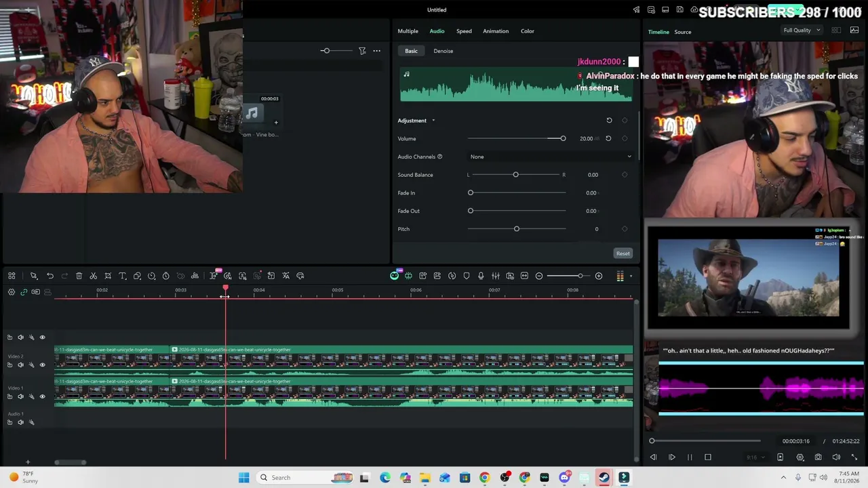
Task: Switch preview to Timeline view
Action: pyautogui.click(x=658, y=32)
